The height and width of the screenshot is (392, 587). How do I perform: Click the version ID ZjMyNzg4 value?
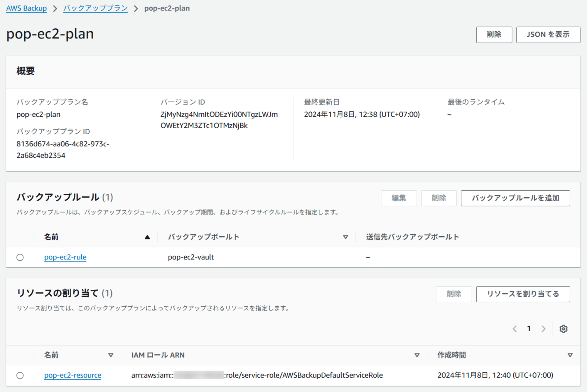click(219, 120)
